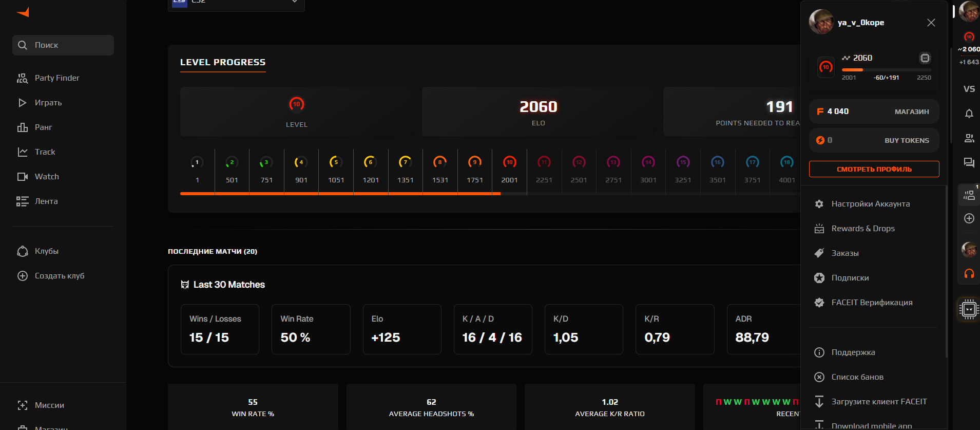Image resolution: width=980 pixels, height=430 pixels.
Task: Click the K/D 1,05 card
Action: (584, 329)
